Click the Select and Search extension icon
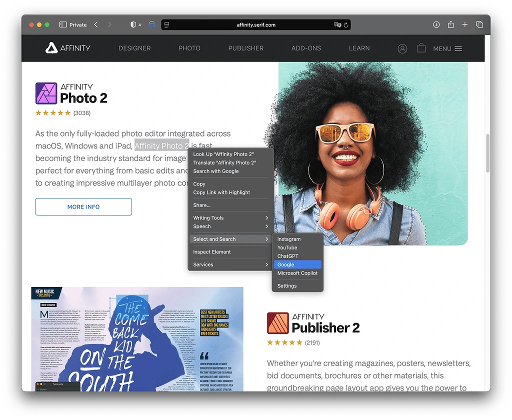This screenshot has height=420, width=512. pos(152,24)
